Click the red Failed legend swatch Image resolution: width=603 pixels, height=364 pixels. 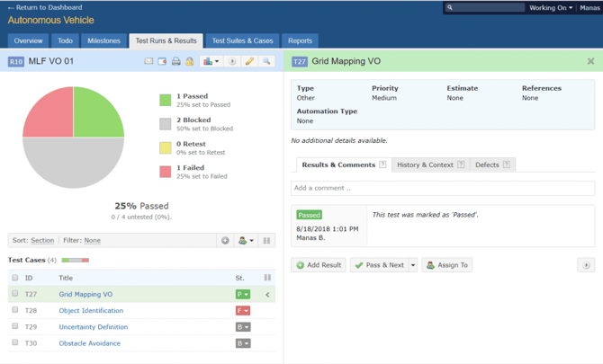(x=166, y=172)
